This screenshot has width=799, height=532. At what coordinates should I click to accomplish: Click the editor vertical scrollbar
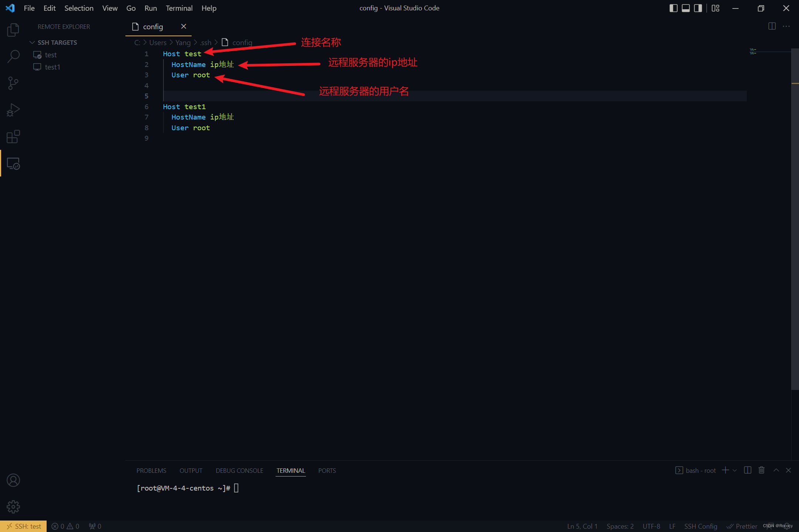(x=795, y=218)
